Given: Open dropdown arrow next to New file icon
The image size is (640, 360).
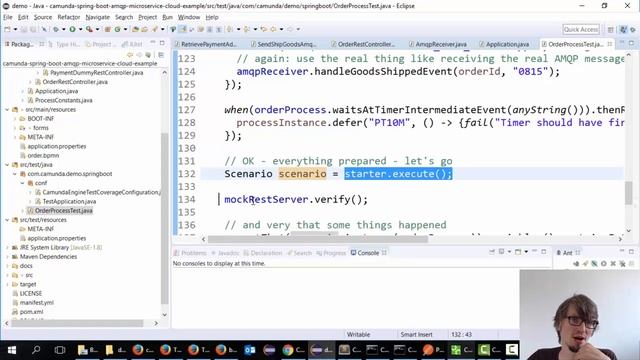Looking at the screenshot, I should click(16, 29).
